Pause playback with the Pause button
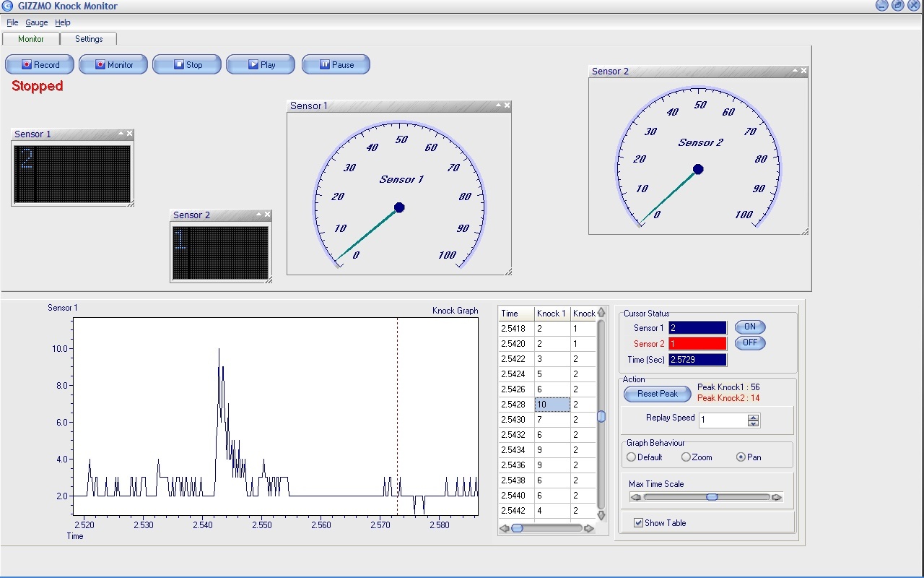The image size is (924, 578). click(336, 64)
